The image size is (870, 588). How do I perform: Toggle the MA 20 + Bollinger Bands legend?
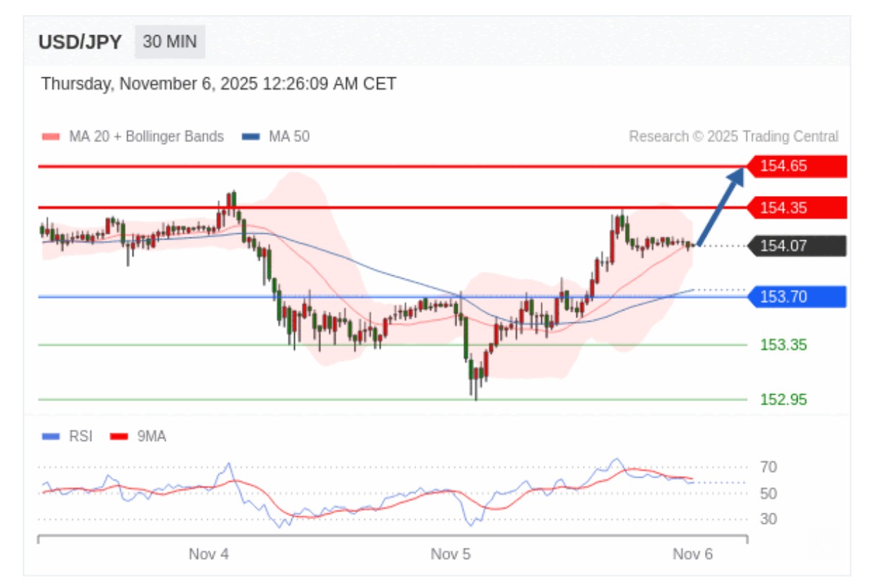pyautogui.click(x=146, y=137)
